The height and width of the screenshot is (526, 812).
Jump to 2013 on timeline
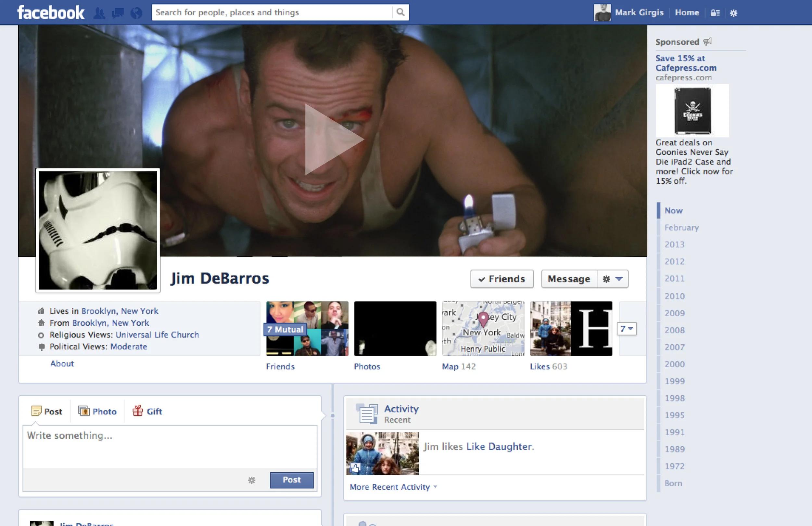pos(674,244)
